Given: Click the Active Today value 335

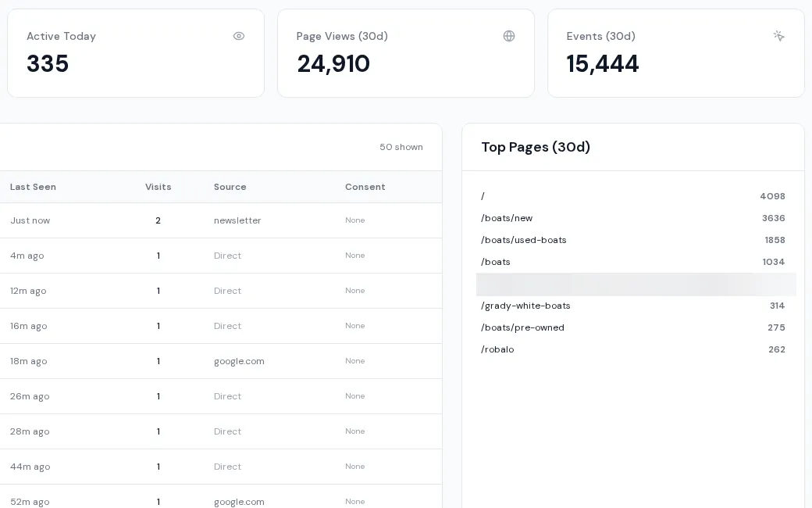Looking at the screenshot, I should pyautogui.click(x=48, y=64).
